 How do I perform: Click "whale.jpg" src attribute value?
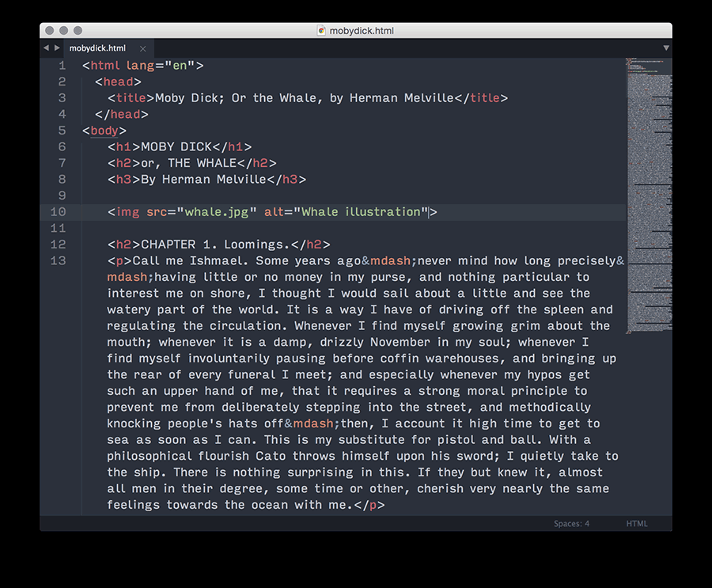(x=217, y=212)
